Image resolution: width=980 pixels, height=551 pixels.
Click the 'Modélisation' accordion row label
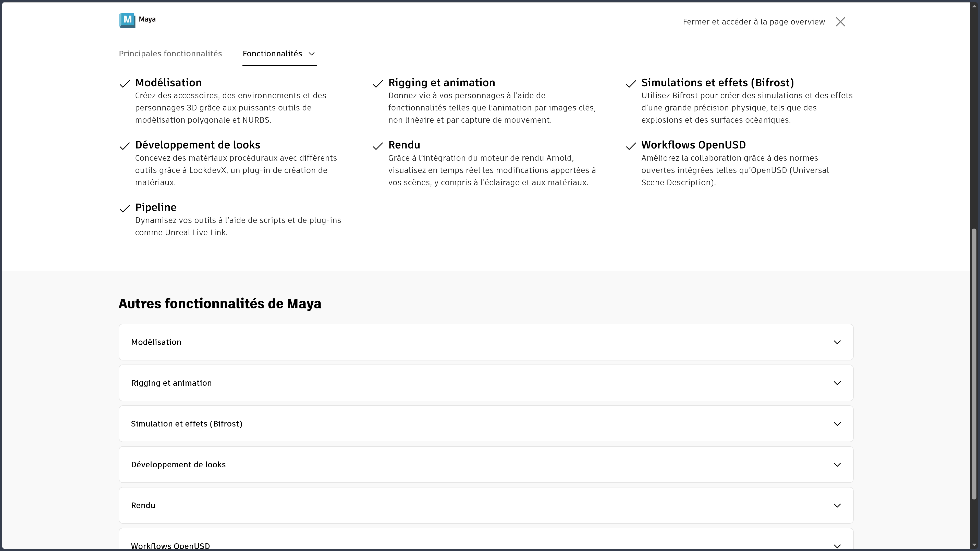pos(156,342)
